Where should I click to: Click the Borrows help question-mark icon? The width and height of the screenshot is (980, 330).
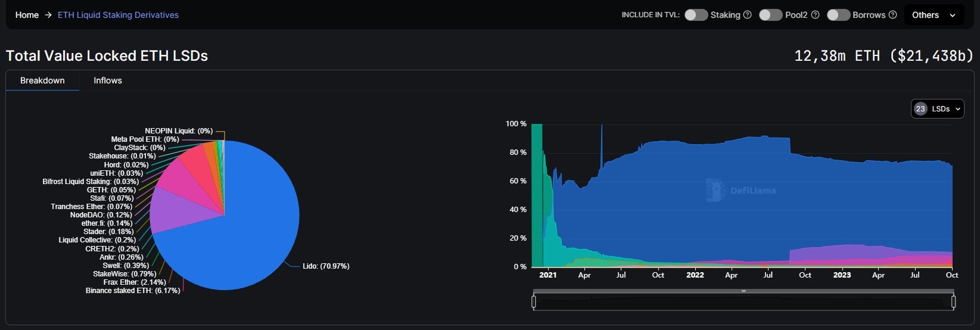[x=892, y=15]
